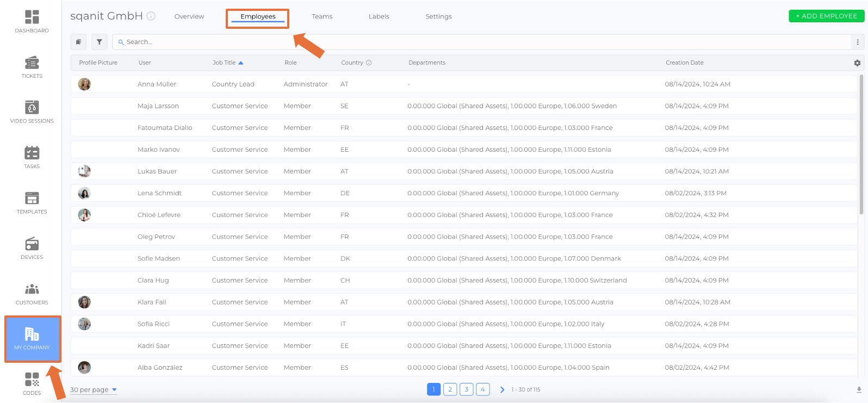Expand the 30 per page dropdown
Viewport: 868px width, 403px height.
click(93, 389)
